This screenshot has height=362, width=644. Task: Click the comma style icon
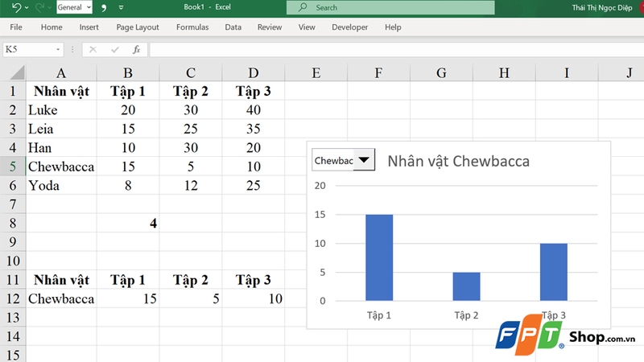pos(104,7)
